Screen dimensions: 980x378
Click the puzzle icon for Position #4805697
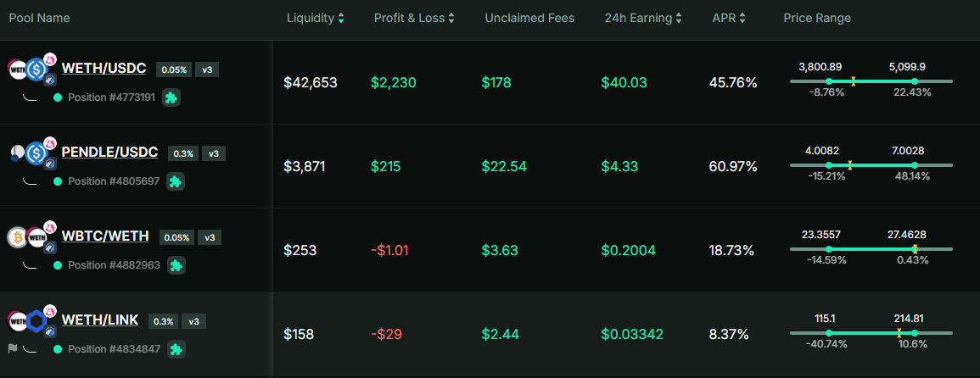[175, 181]
